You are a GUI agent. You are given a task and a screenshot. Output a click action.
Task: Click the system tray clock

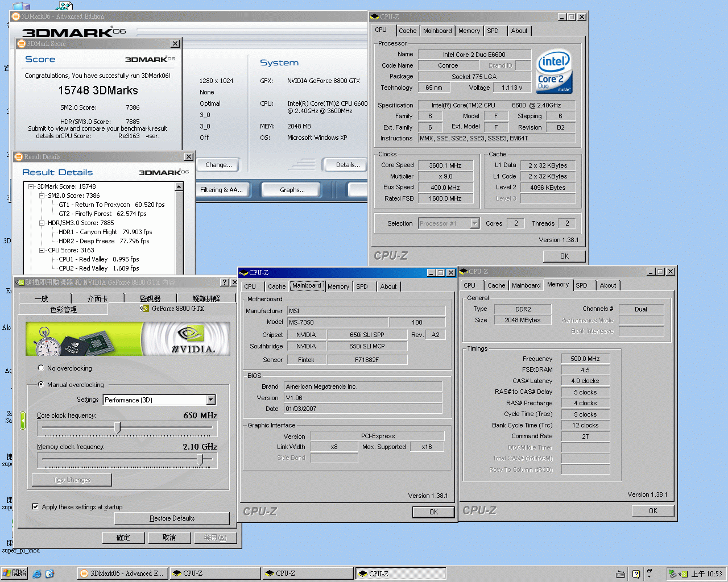[x=706, y=574]
